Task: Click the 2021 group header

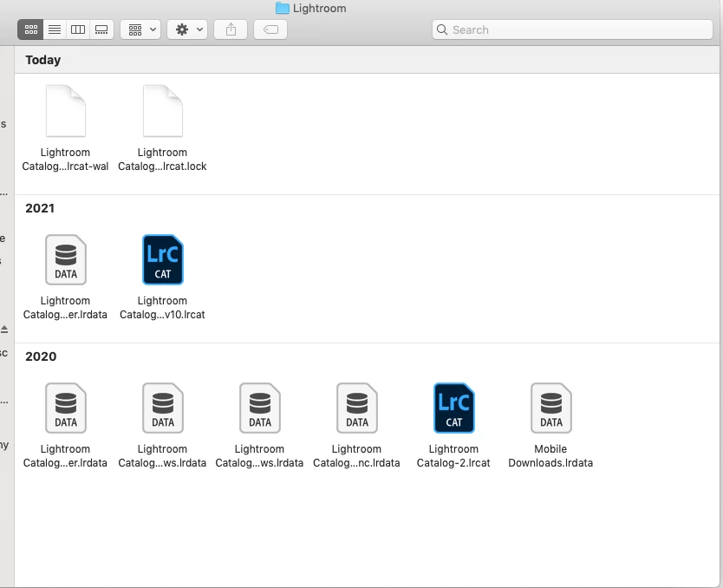Action: [x=40, y=208]
